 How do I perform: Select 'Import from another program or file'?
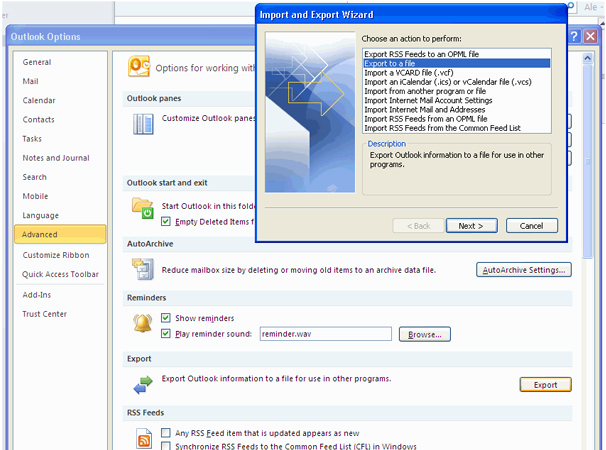click(457, 91)
